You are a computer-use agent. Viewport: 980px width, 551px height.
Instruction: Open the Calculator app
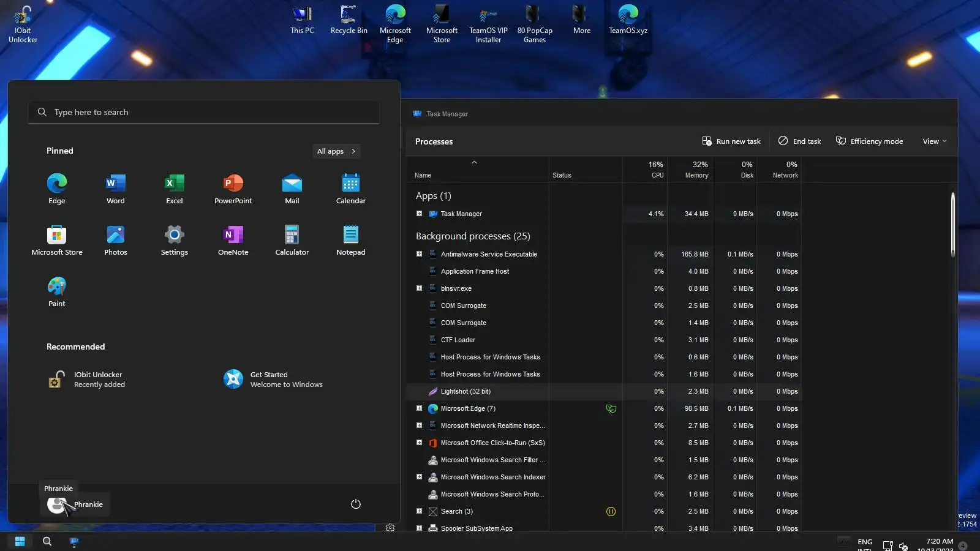[292, 241]
